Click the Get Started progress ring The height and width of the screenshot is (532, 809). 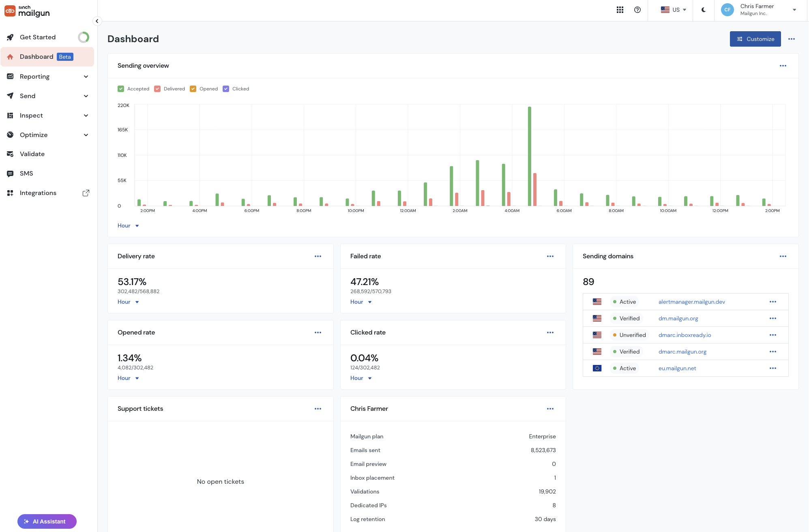(84, 37)
